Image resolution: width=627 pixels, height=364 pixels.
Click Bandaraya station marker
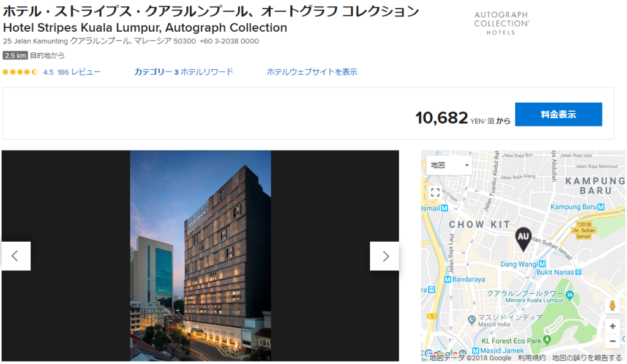[448, 280]
